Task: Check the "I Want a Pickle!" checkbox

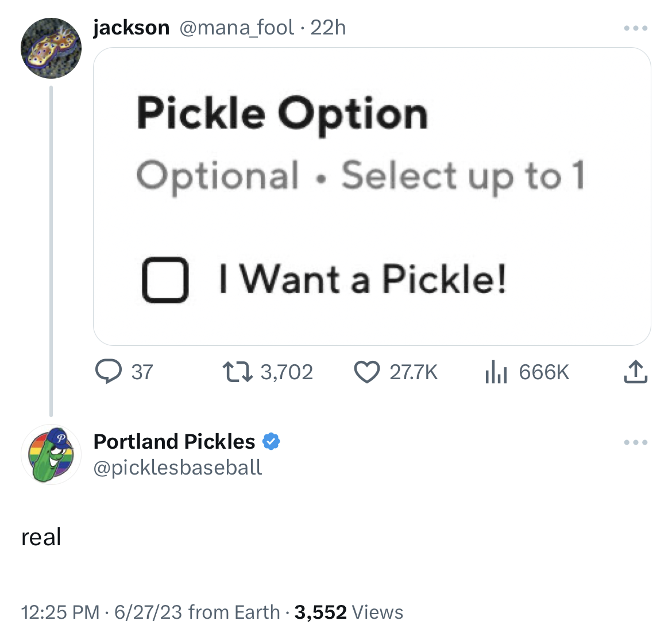Action: pyautogui.click(x=165, y=280)
